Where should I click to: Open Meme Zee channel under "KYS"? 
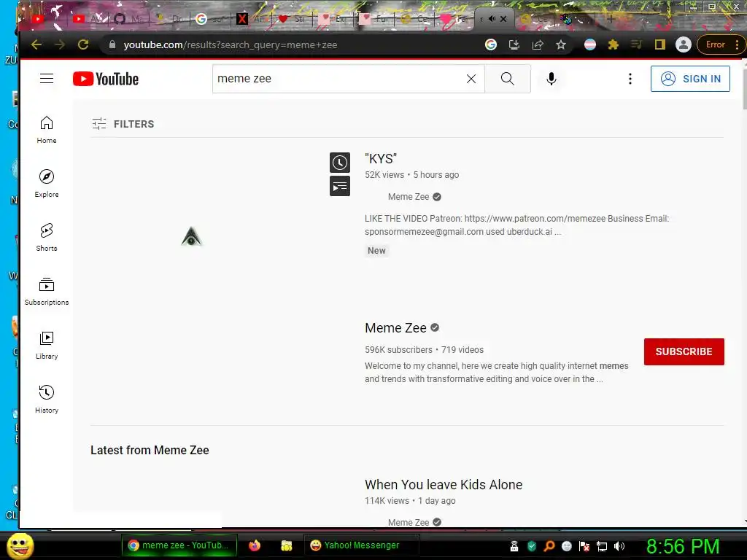(x=409, y=197)
